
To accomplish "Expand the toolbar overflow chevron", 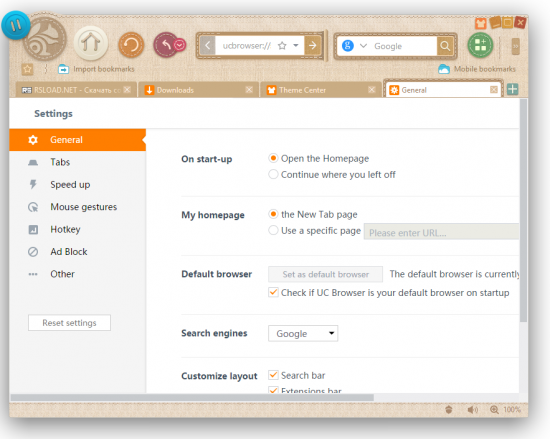I will point(515,46).
